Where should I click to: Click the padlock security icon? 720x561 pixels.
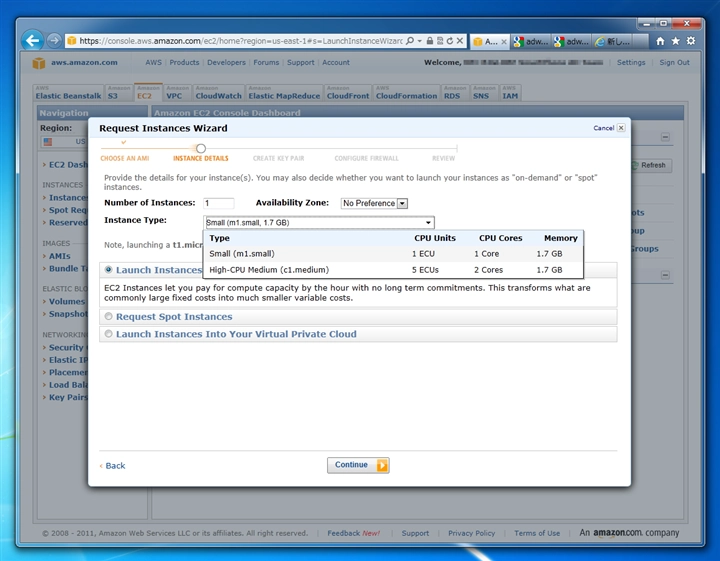[x=429, y=41]
